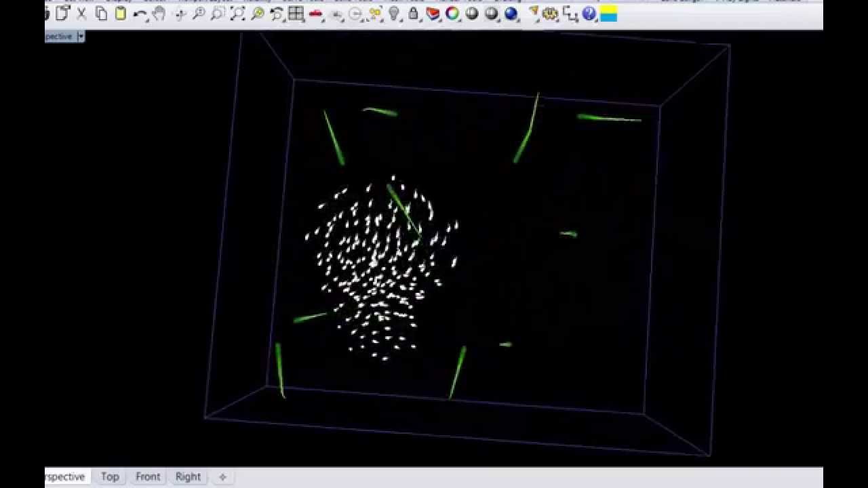The width and height of the screenshot is (868, 488).
Task: Open the color wheel Properties icon
Action: click(x=452, y=13)
